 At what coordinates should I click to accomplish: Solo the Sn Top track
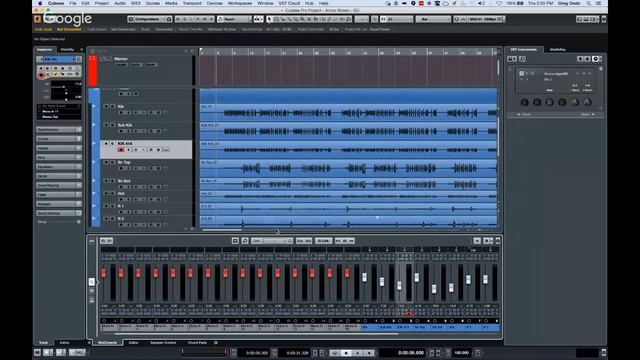[112, 162]
